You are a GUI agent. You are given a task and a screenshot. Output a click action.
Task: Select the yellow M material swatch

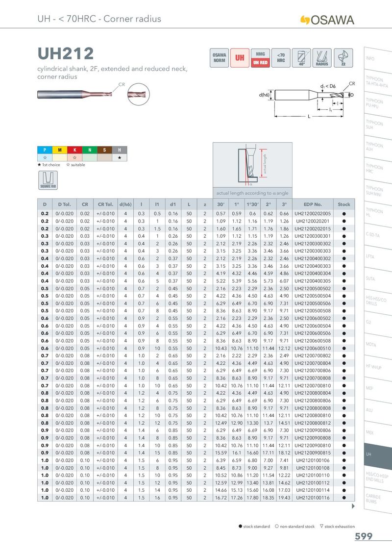60,150
